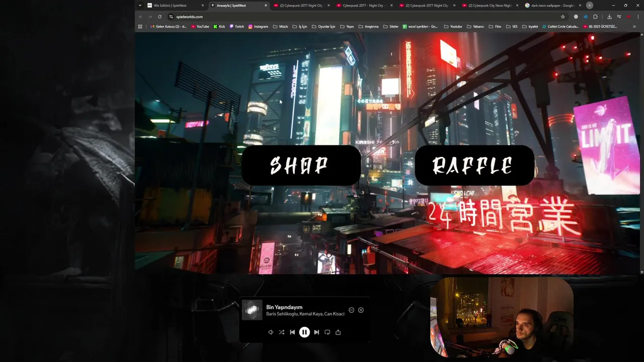The width and height of the screenshot is (644, 362).
Task: Open the Instagram bookmark
Action: pos(259,27)
